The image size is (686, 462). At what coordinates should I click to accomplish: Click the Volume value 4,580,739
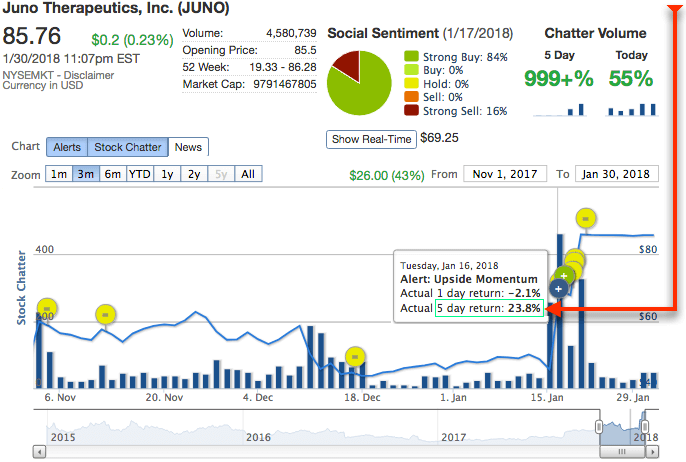point(291,33)
